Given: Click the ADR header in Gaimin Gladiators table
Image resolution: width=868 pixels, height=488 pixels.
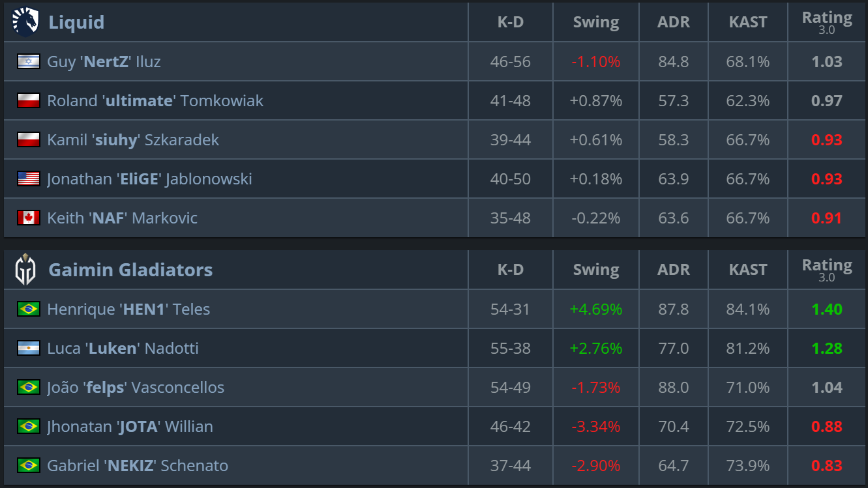Looking at the screenshot, I should [674, 270].
